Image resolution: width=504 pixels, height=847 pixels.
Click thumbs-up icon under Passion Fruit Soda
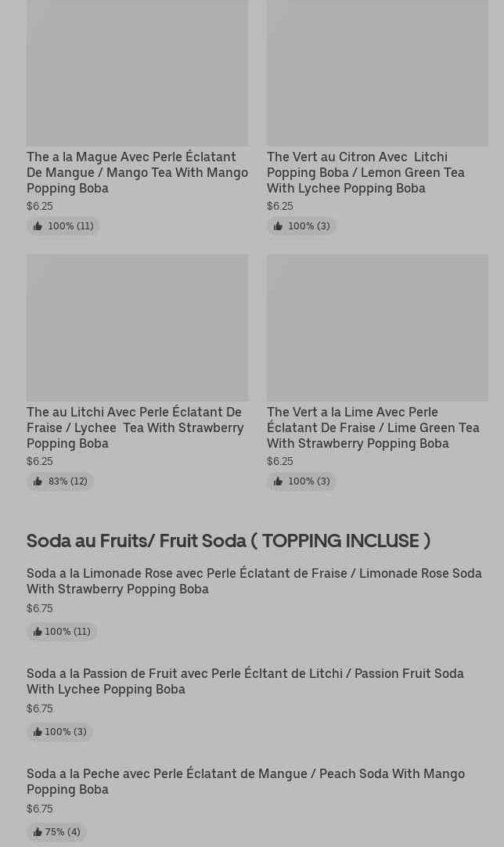tap(38, 732)
